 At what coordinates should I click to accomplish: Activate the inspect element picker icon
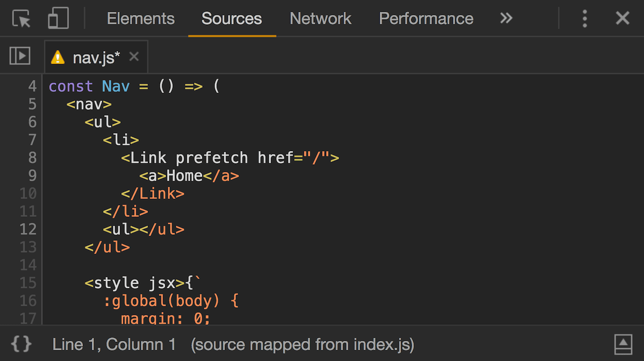tap(22, 19)
